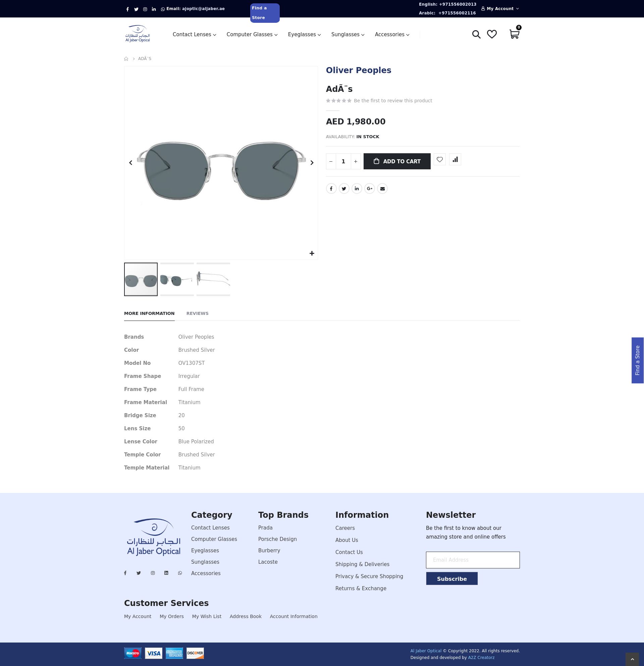Open My Orders in Customer Services
The image size is (644, 666).
[172, 616]
